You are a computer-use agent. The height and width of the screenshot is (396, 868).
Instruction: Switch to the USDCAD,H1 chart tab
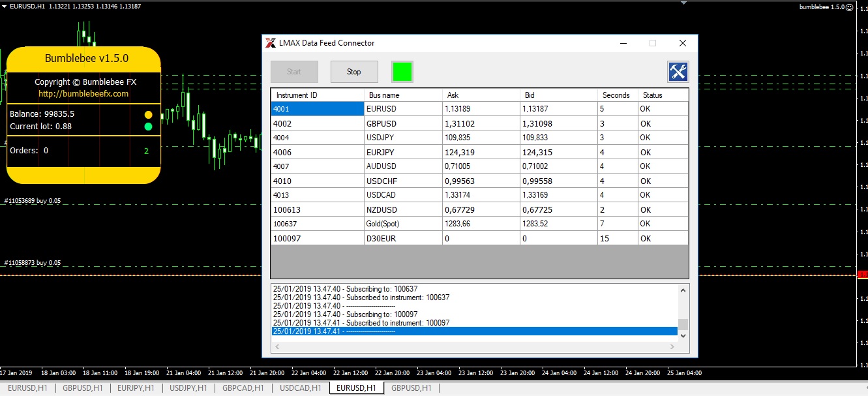pos(301,388)
